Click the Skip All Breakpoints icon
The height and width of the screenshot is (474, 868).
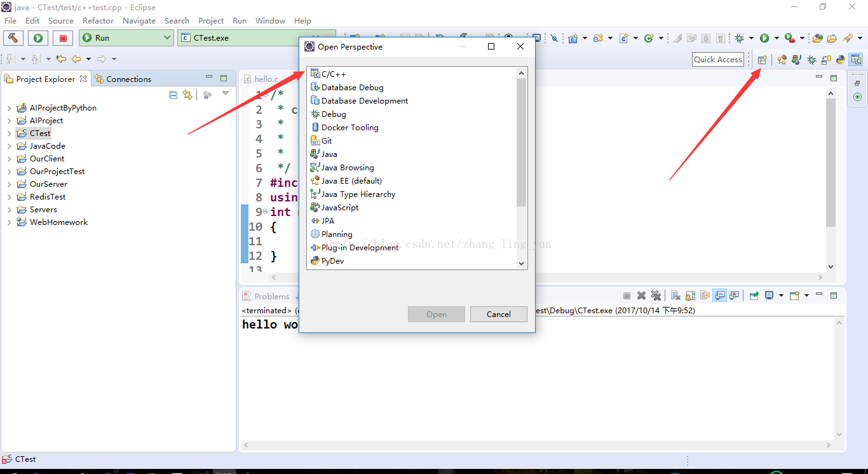554,38
